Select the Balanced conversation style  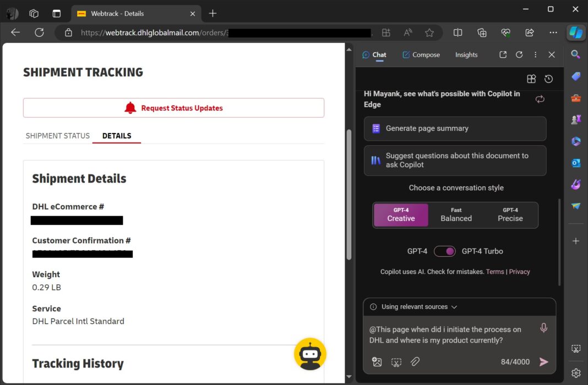point(456,215)
